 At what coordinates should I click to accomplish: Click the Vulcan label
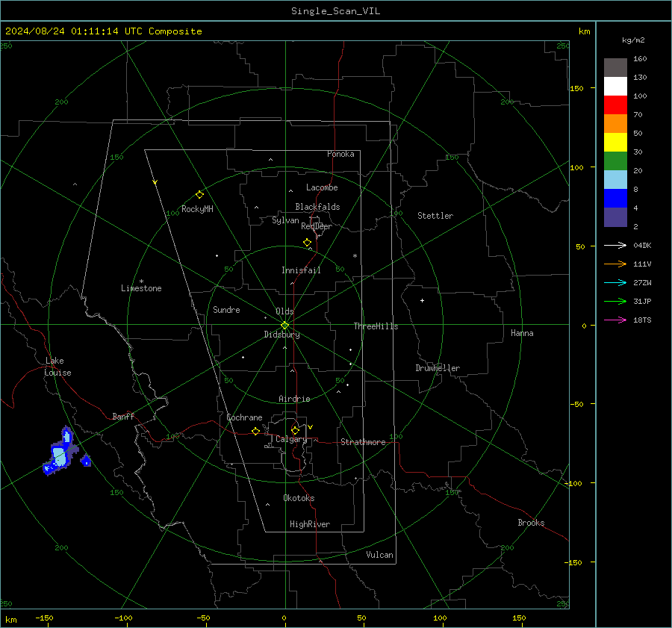(379, 555)
